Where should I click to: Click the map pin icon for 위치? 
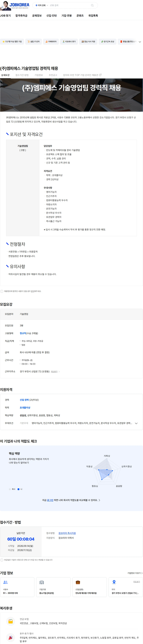114,582
